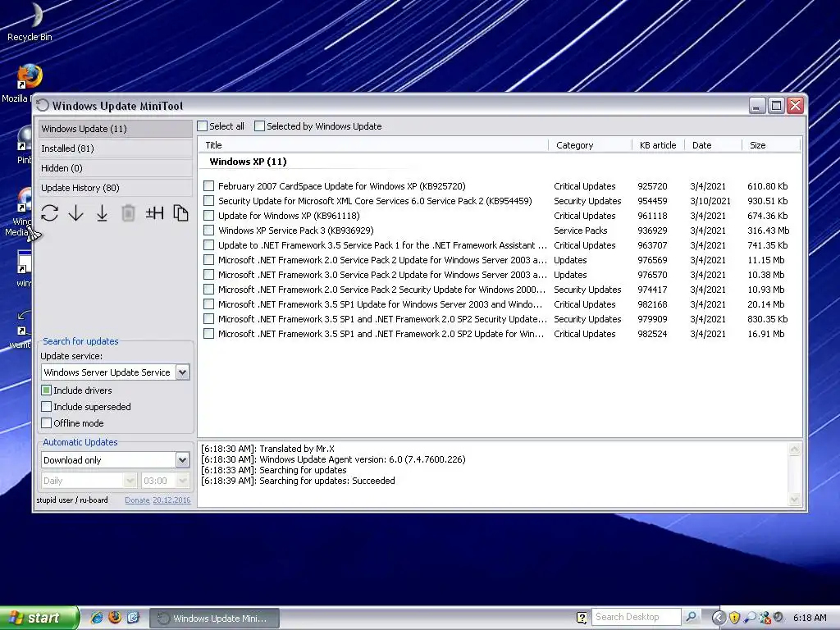This screenshot has width=840, height=630.
Task: Click Windows Update MiniTool taskbar button
Action: click(x=214, y=619)
